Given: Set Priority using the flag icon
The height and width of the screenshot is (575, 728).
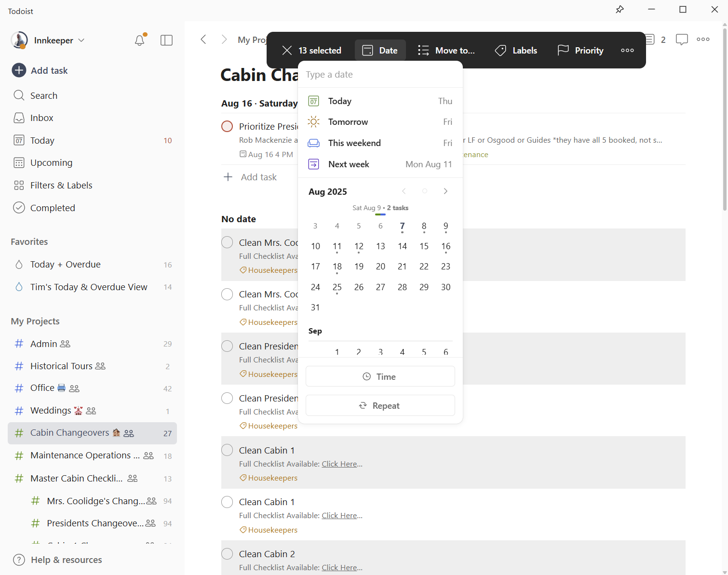Looking at the screenshot, I should point(580,51).
